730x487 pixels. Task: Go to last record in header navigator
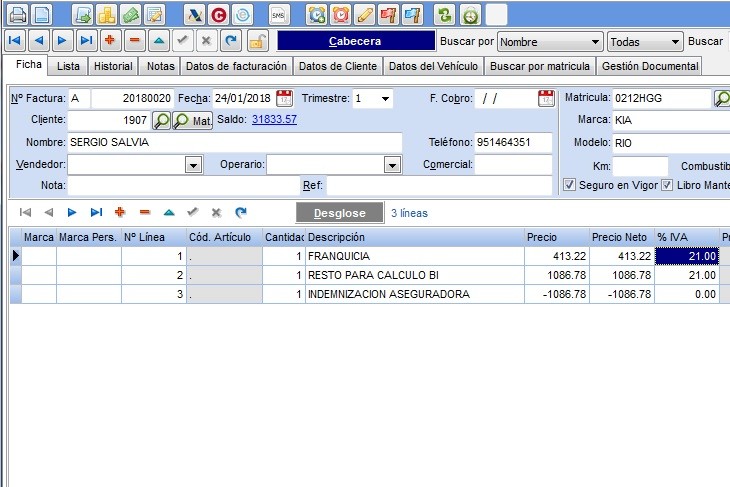pos(86,41)
